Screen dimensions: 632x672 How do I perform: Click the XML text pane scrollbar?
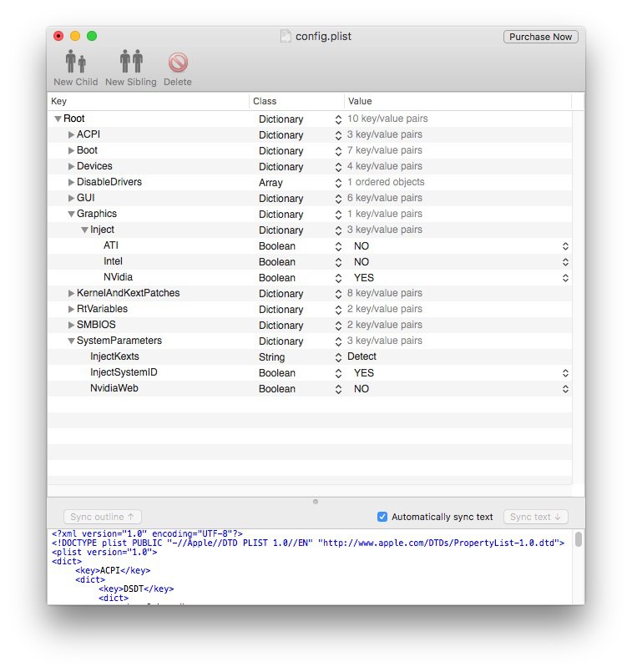pyautogui.click(x=579, y=539)
